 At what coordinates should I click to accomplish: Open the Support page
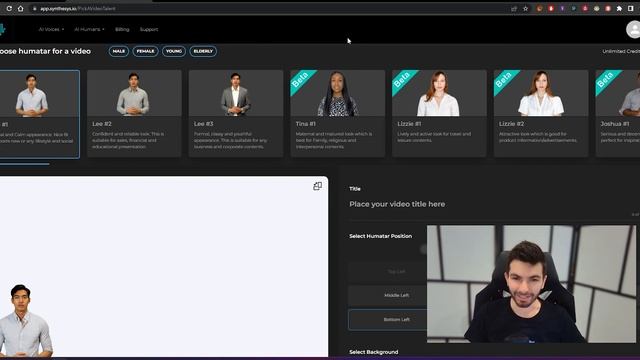pos(149,29)
